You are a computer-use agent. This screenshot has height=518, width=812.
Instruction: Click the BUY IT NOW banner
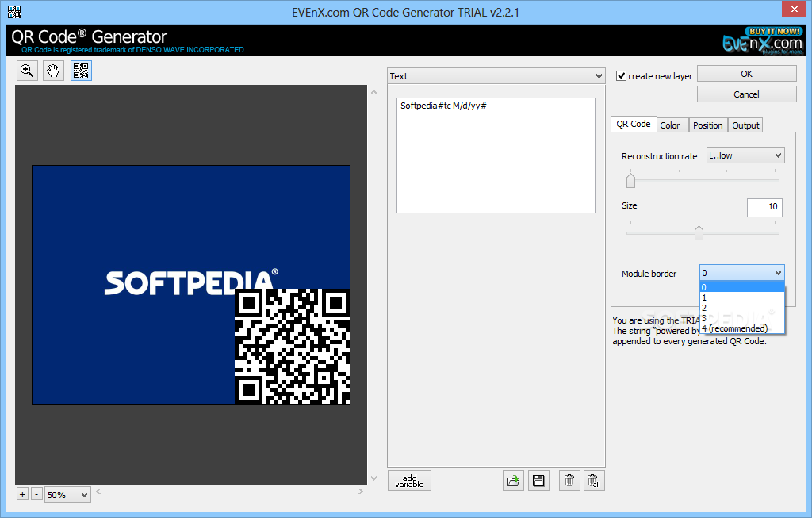click(x=773, y=30)
